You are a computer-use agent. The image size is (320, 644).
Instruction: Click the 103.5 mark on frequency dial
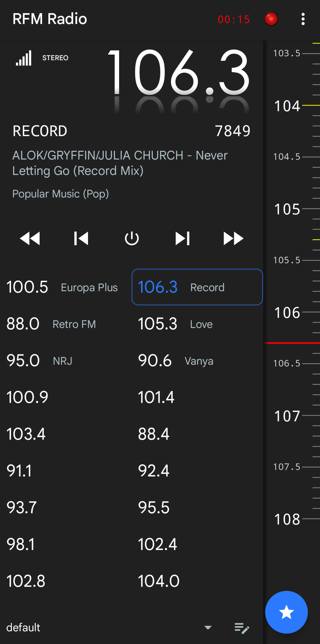pos(287,53)
